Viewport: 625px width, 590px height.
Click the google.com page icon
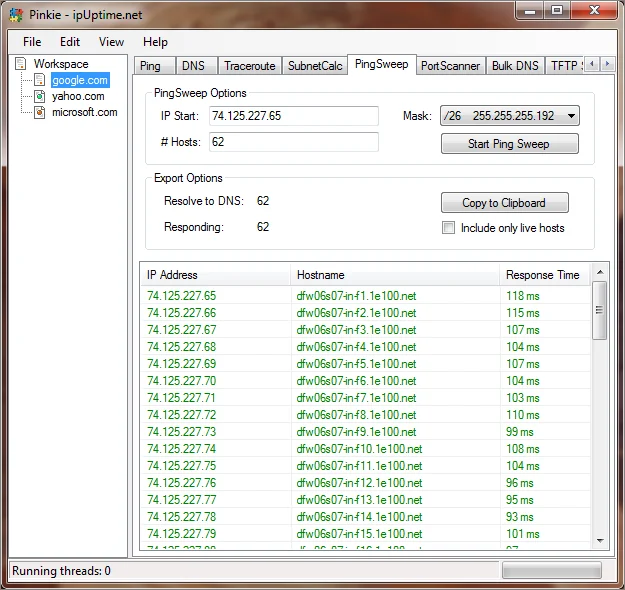point(39,80)
